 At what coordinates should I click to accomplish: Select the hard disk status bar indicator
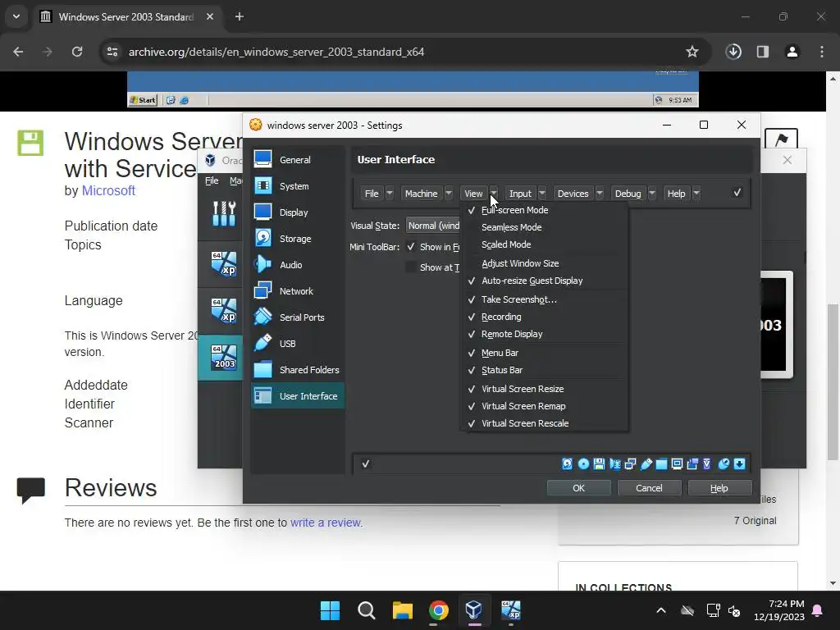pyautogui.click(x=568, y=464)
